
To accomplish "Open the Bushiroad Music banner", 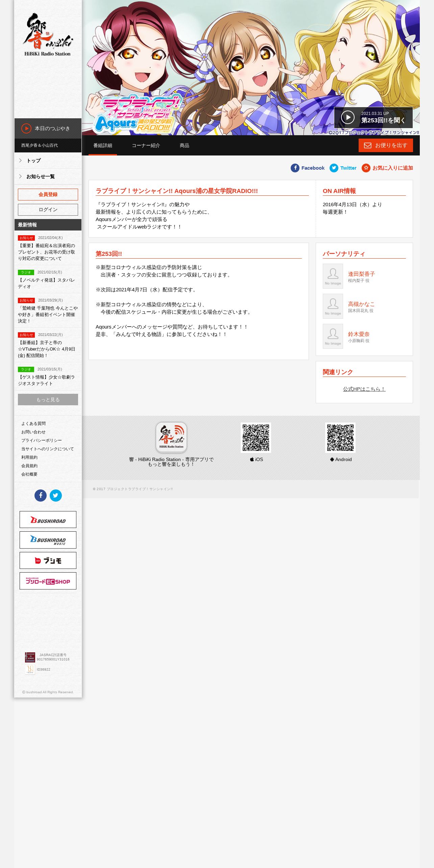I will tap(48, 540).
